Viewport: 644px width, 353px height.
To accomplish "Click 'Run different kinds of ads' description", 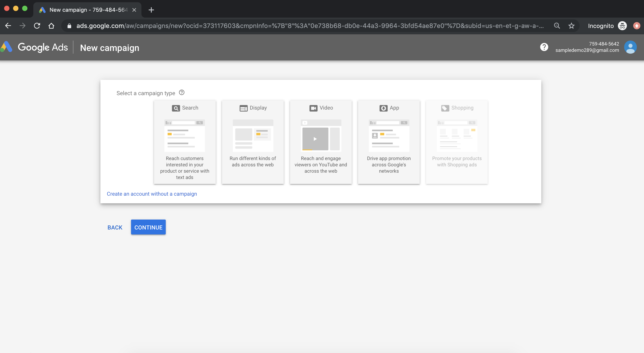I will (x=253, y=161).
